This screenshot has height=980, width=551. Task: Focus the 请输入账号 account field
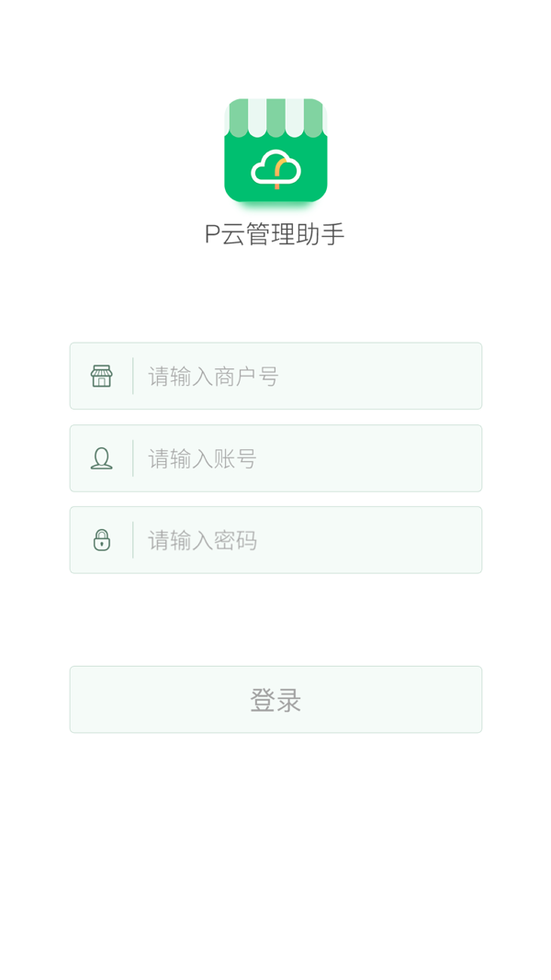(x=367, y=457)
